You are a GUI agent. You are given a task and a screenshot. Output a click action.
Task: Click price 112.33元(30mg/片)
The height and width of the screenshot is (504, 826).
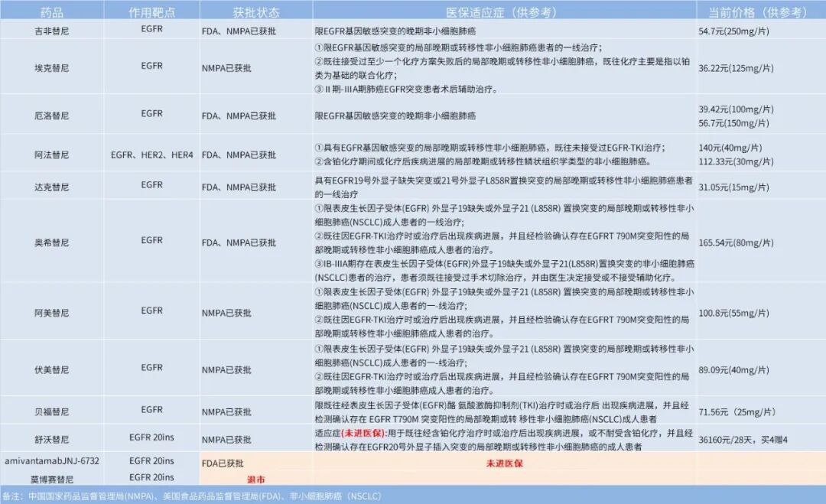pos(736,161)
